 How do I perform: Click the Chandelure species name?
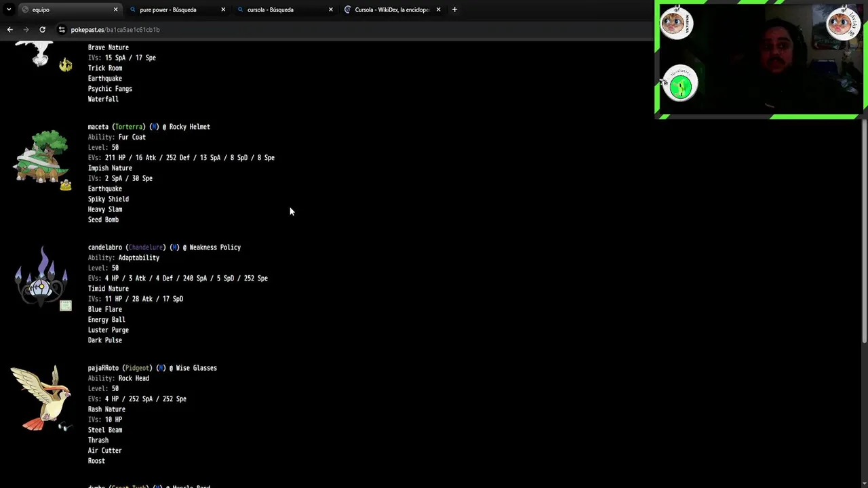(146, 247)
